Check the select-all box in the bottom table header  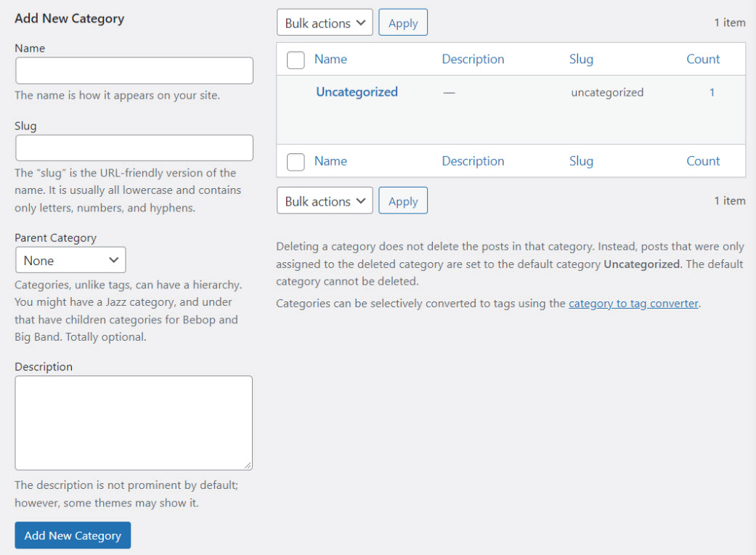[296, 161]
